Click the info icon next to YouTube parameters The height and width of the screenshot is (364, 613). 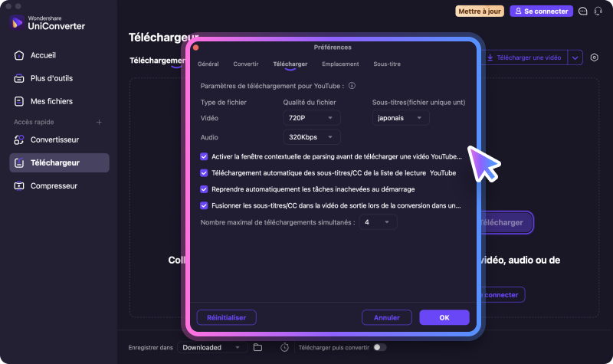point(352,86)
